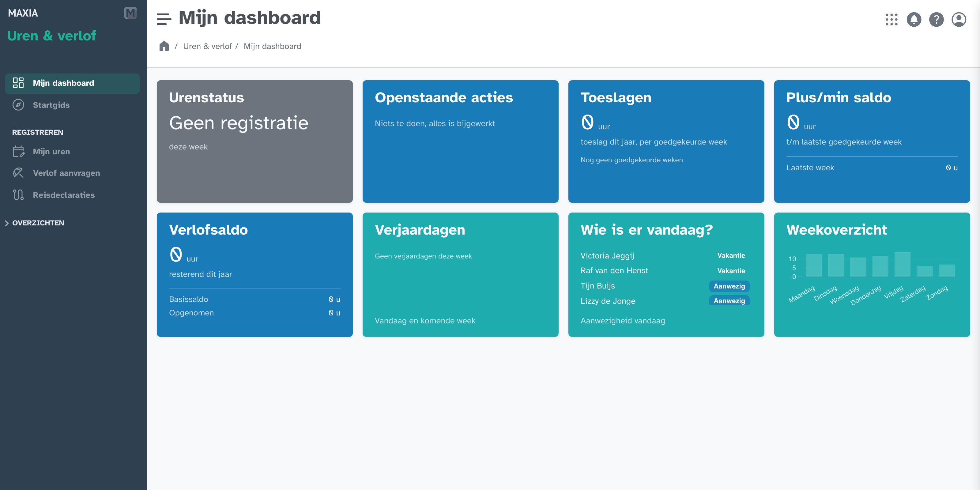Click the Maandag bar in Weekoverzicht chart

pyautogui.click(x=813, y=265)
